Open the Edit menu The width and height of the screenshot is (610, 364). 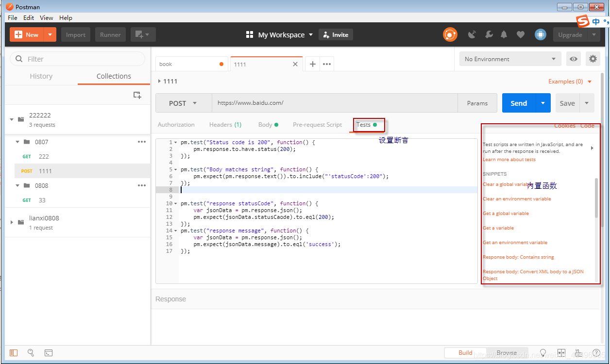pyautogui.click(x=29, y=17)
